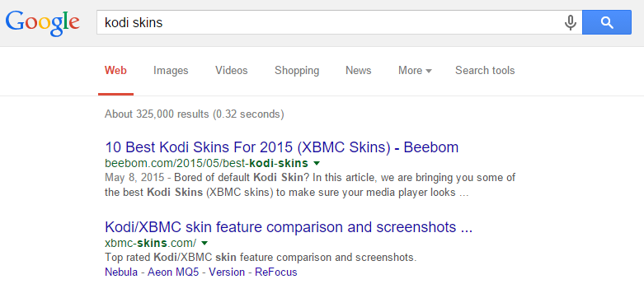Open the Videos tab
The width and height of the screenshot is (644, 298).
tap(232, 71)
